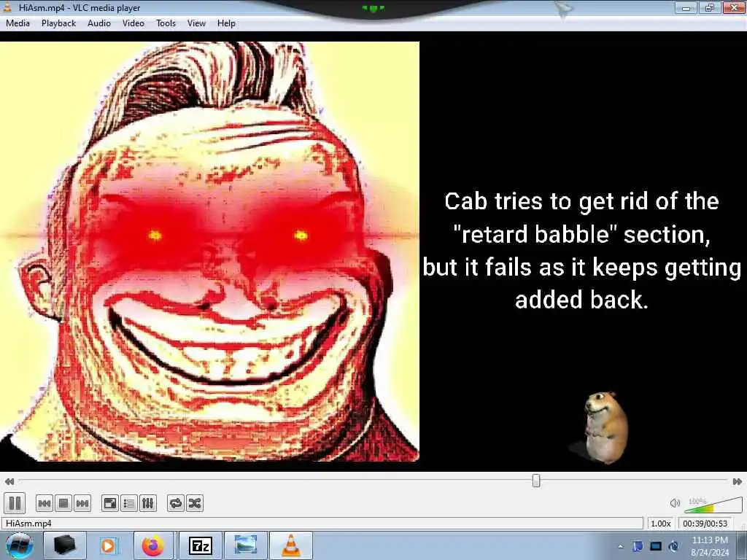Show hidden system tray icons
The image size is (747, 560).
(620, 546)
